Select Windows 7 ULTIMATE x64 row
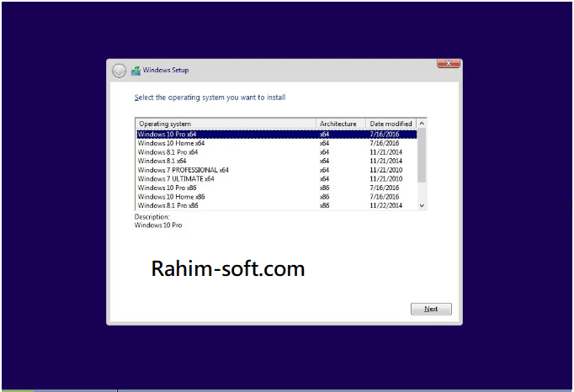Screen dimensions: 574x392 coord(276,178)
